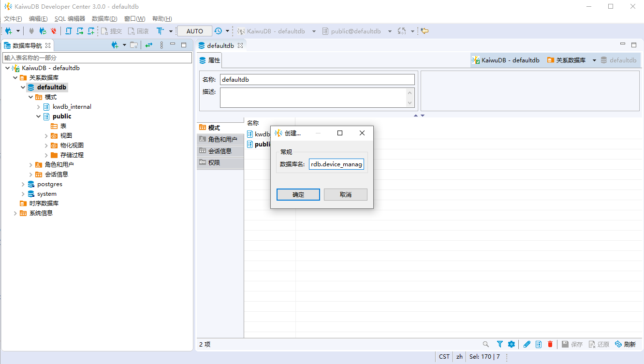Expand the postgres database node
The image size is (644, 364).
click(x=23, y=184)
